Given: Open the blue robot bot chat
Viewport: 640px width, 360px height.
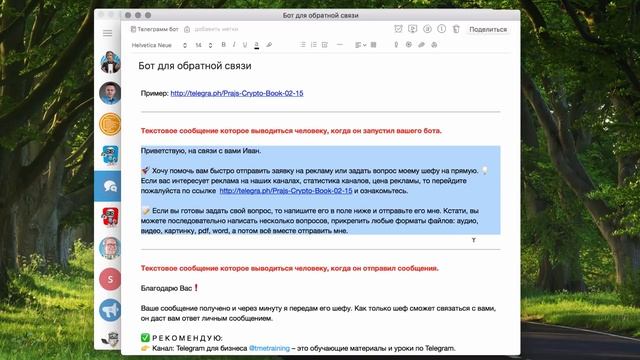Looking at the screenshot, I should click(x=110, y=155).
